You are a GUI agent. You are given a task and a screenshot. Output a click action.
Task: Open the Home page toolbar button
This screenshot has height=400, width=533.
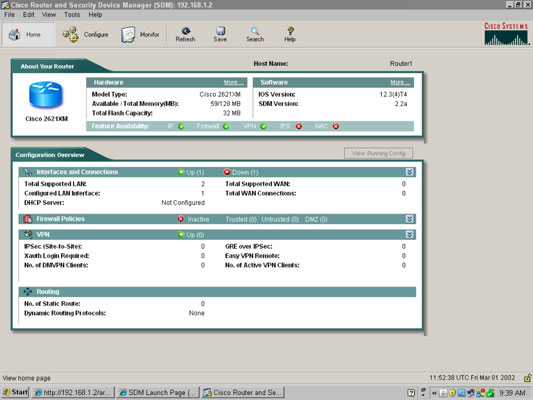(x=29, y=34)
